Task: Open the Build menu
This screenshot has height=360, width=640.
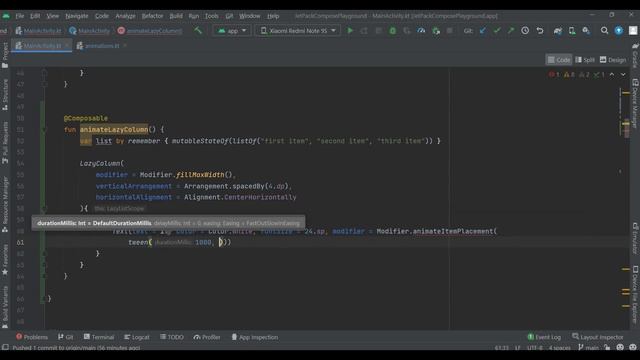Action: click(176, 16)
